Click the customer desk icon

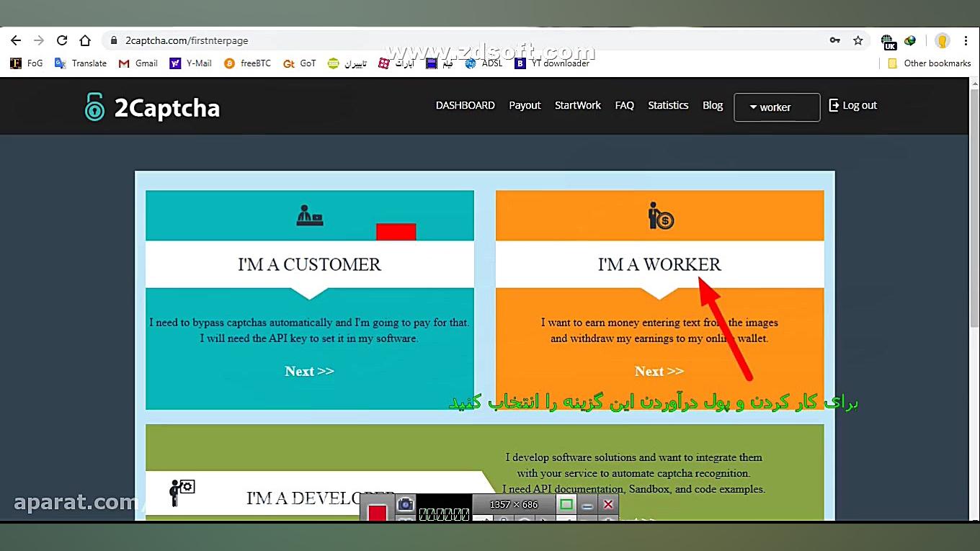point(310,215)
